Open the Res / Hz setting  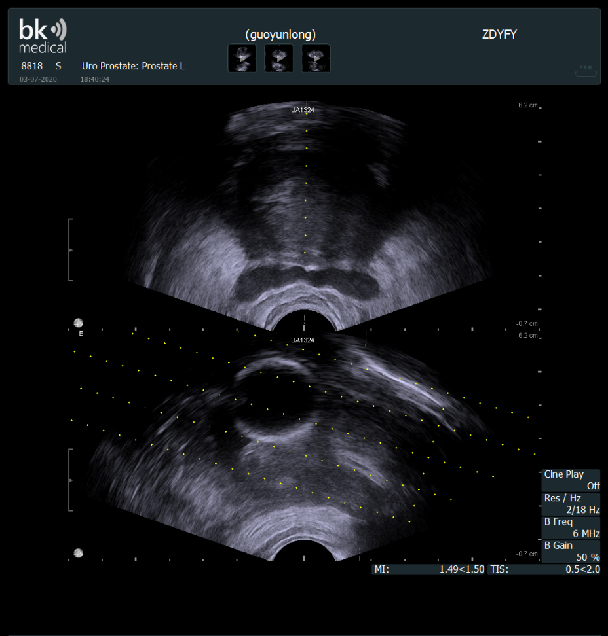coord(571,504)
